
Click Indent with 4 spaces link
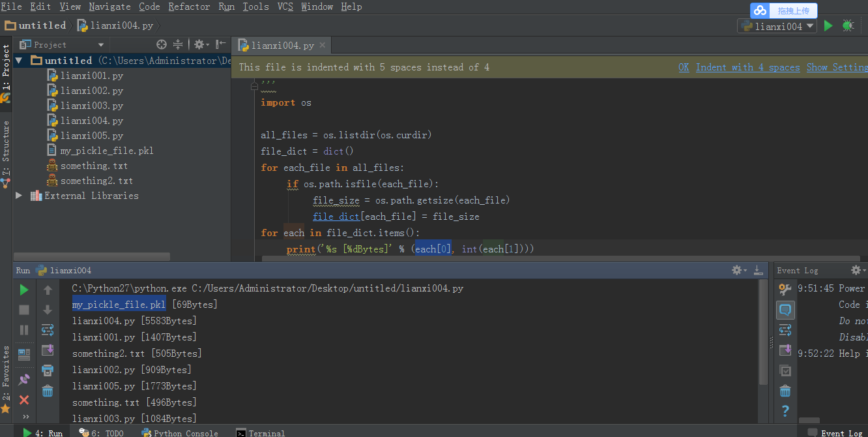click(747, 67)
